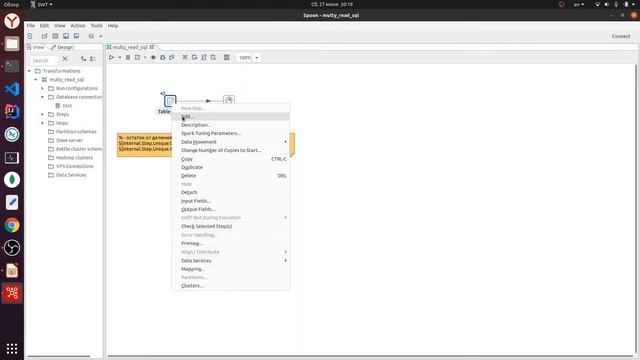
Task: Click the Explore repository toolbar icon
Action: [55, 36]
